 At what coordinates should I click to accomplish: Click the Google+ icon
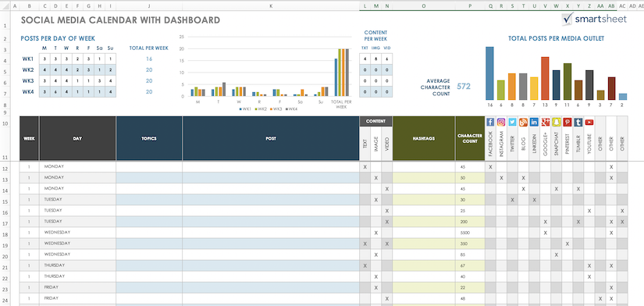point(546,122)
